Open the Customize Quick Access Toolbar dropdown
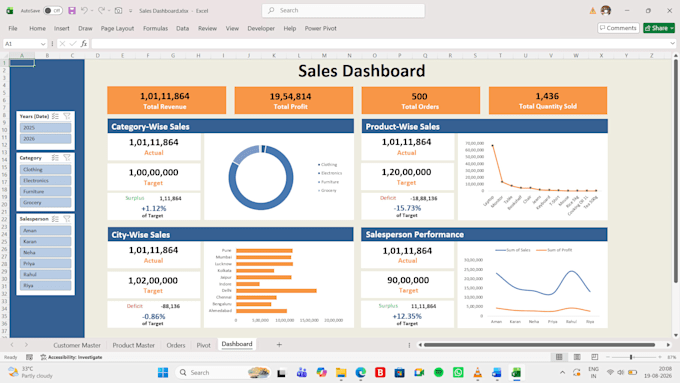Screen dimensions: 680x383 coord(131,11)
